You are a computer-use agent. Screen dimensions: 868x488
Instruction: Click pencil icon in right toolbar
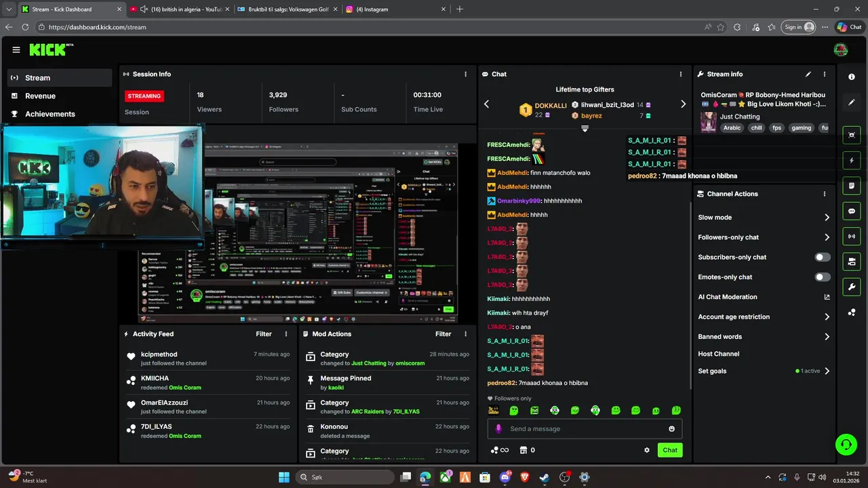pos(852,102)
